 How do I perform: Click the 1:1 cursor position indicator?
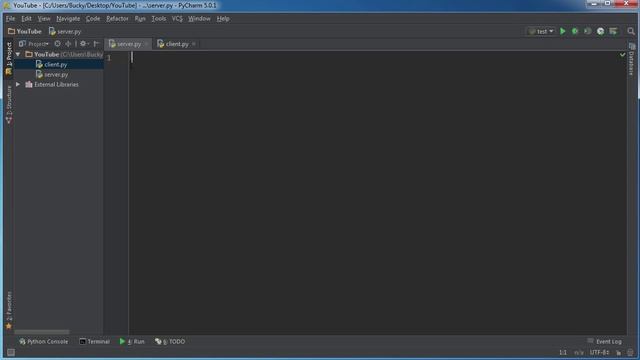[x=563, y=352]
